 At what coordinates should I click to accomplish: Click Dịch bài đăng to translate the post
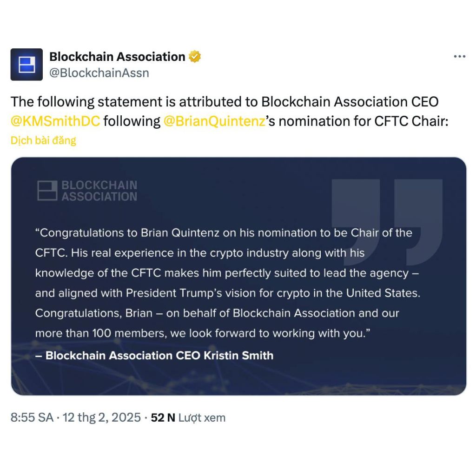click(x=43, y=140)
